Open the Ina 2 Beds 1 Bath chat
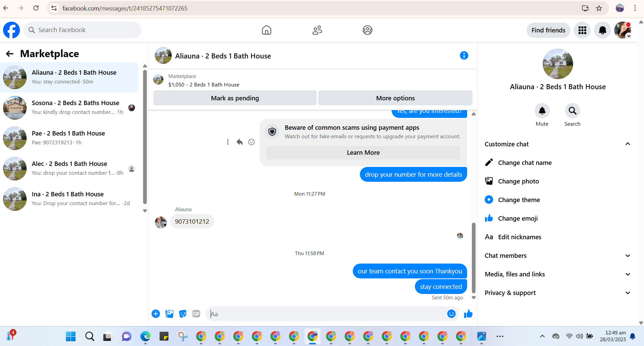Screen dimensions: 644x346 click(x=69, y=199)
